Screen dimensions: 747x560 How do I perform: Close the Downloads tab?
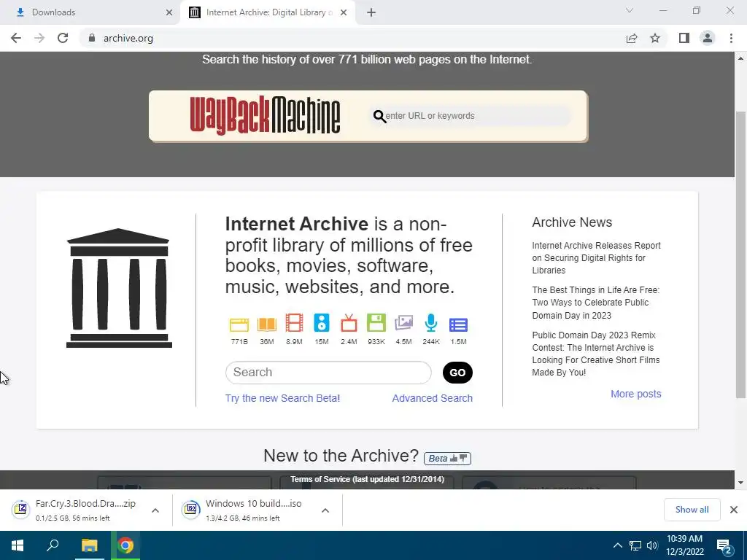169,12
